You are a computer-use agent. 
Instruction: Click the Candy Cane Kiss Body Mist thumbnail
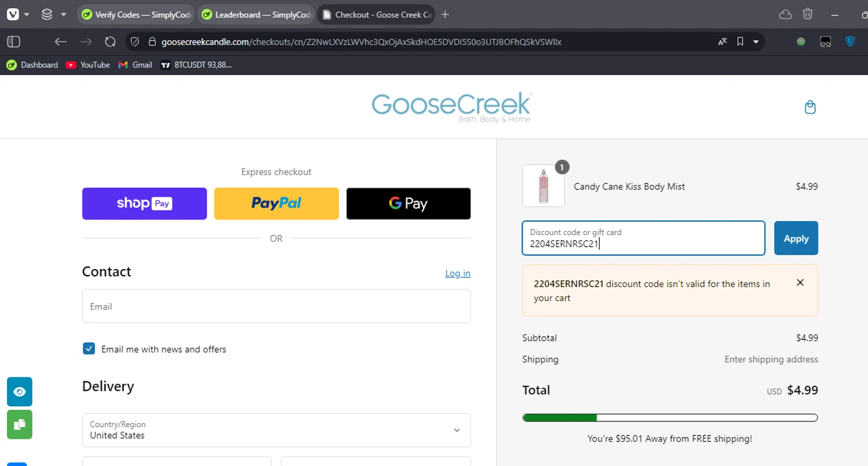[543, 186]
